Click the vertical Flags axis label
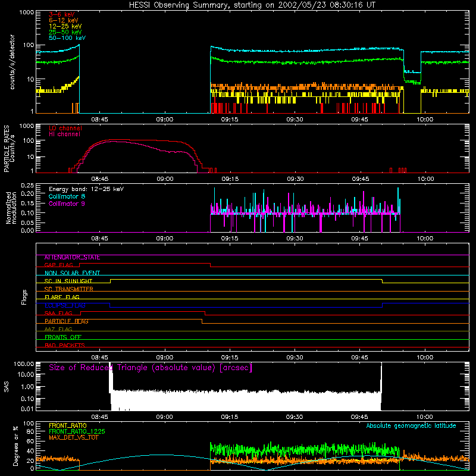The height and width of the screenshot is (476, 476). (x=24, y=297)
